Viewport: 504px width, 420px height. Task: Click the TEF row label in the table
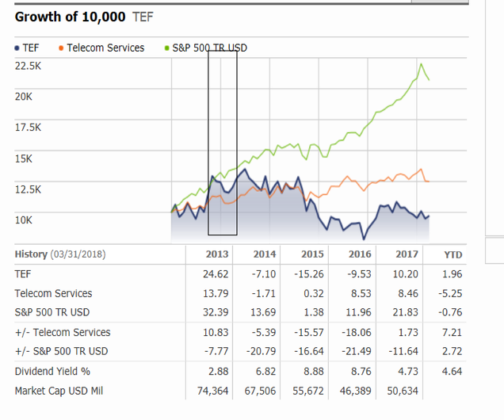tap(23, 274)
